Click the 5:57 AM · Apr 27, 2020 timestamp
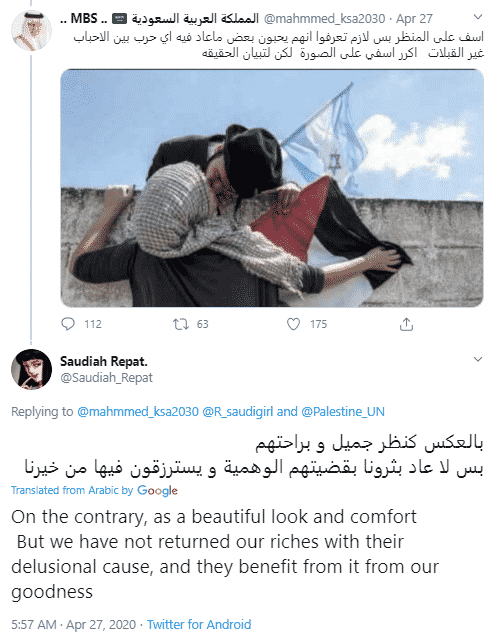494x637 pixels. click(x=74, y=624)
